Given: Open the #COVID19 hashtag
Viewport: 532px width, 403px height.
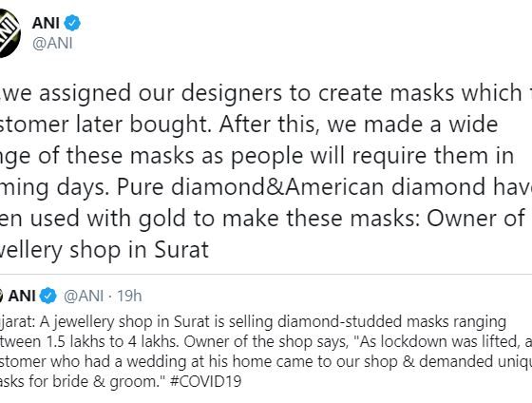Looking at the screenshot, I should [206, 381].
